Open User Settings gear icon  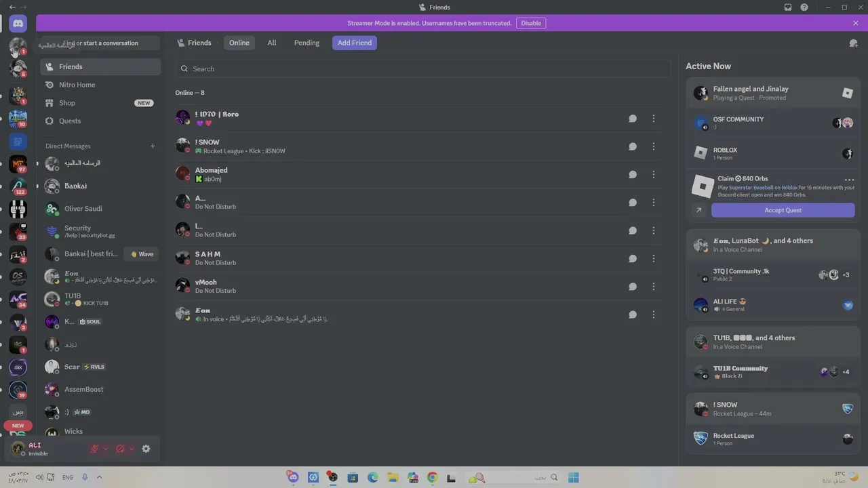pyautogui.click(x=146, y=449)
